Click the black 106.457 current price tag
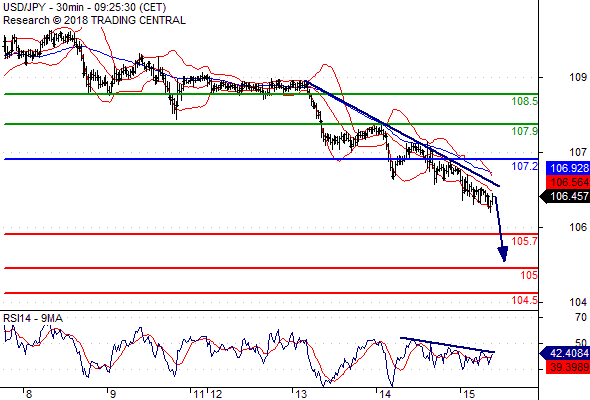 tap(564, 196)
